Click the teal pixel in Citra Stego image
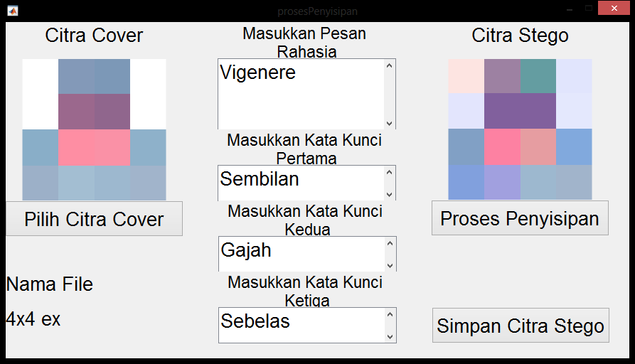Viewport: 635px width, 364px height. click(x=538, y=76)
